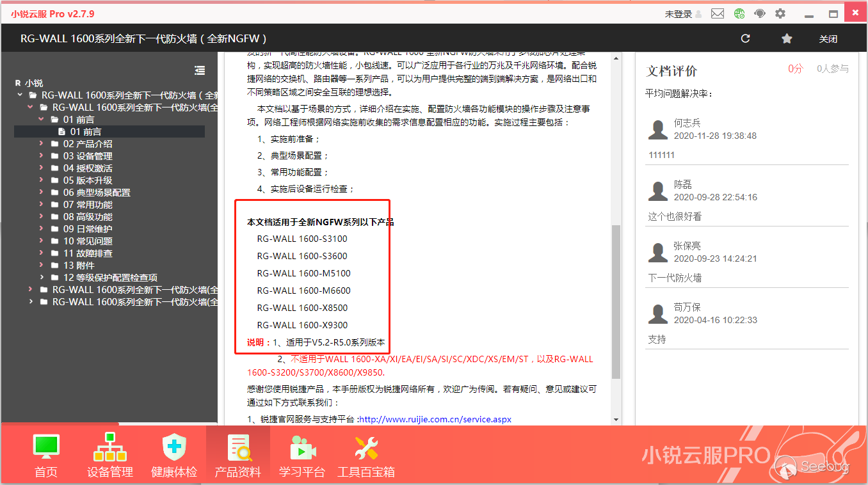Click the product line RG-WALL 1600-S3100
Screen dimensions: 868x485
(x=302, y=239)
